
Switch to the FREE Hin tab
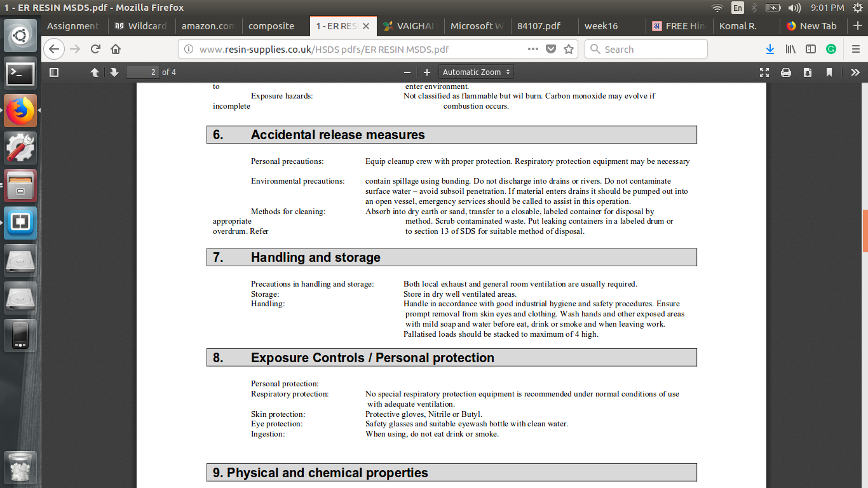[x=678, y=26]
